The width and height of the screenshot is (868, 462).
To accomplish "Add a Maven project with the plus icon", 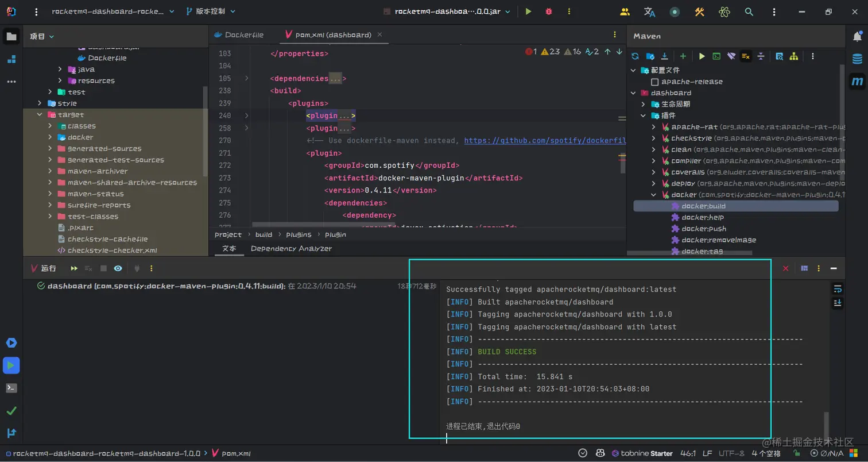I will point(683,56).
